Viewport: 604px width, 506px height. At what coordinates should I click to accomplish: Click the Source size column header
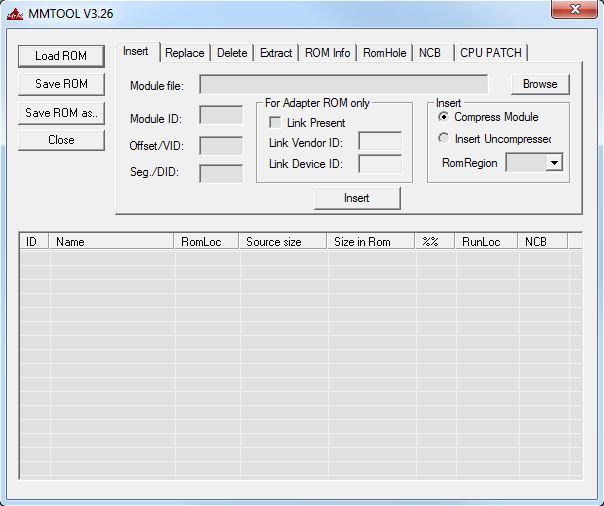coord(283,241)
